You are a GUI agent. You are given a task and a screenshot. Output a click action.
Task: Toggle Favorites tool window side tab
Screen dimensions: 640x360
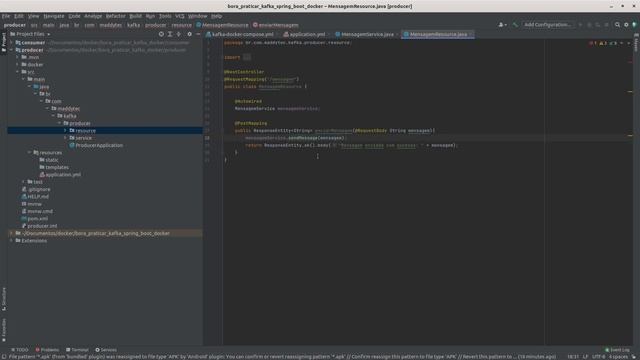[x=4, y=330]
